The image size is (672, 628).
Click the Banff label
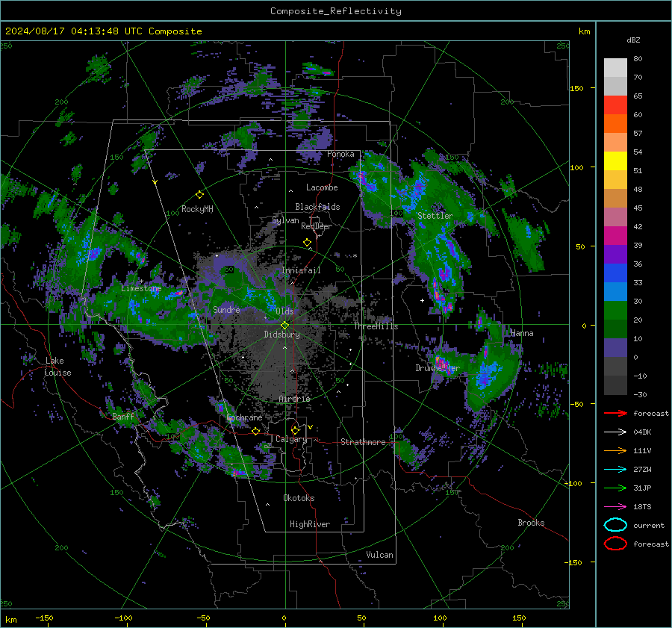pos(123,417)
